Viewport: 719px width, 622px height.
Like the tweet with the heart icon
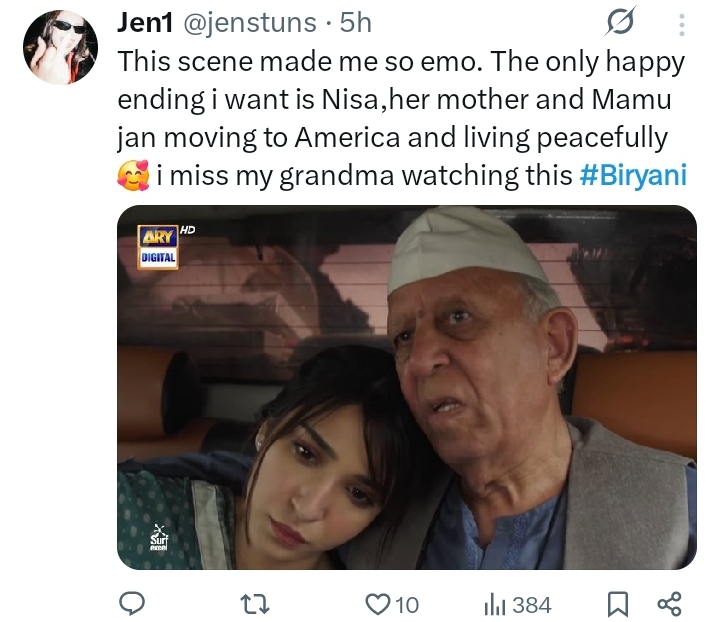(377, 604)
